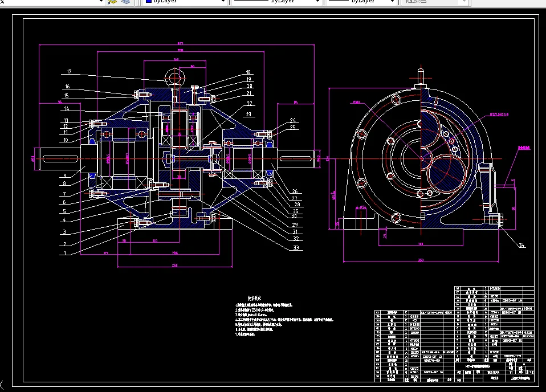Select part callout number 26

295,191
